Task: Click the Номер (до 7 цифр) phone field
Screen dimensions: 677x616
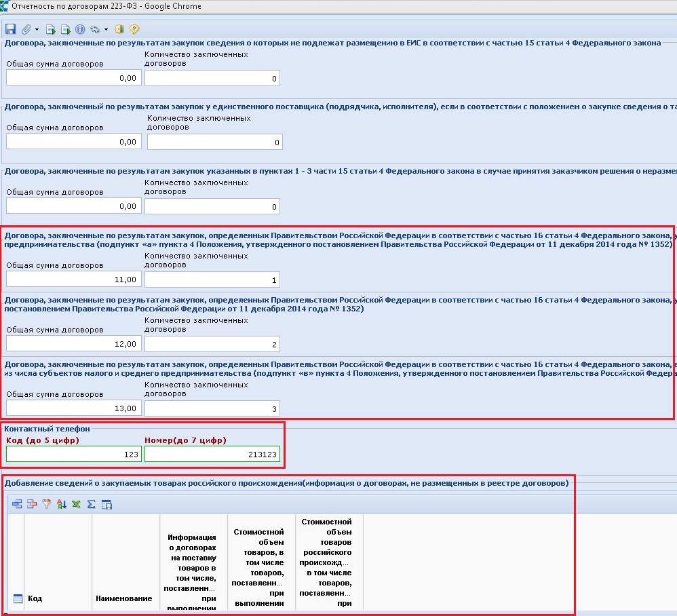Action: pos(212,454)
